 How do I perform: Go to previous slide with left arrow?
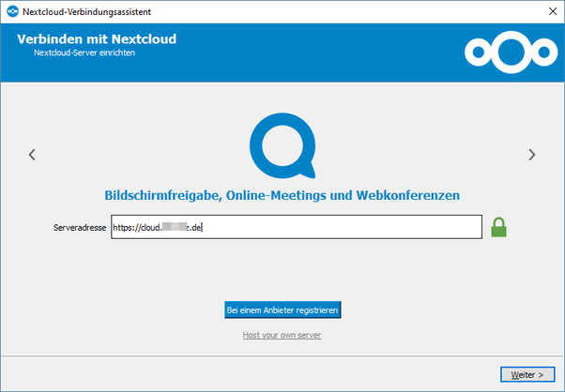pyautogui.click(x=32, y=155)
